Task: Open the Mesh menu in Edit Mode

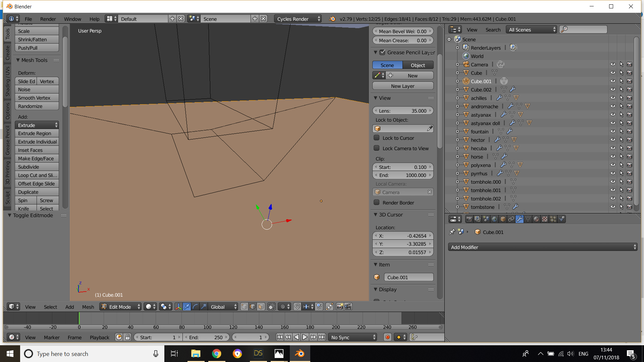Action: coord(88,306)
